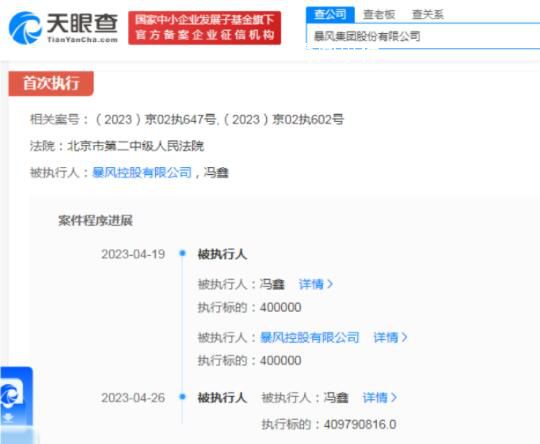Open 详情 link next to timeline 暴风控股有限公司
Image resolution: width=540 pixels, height=444 pixels.
386,338
